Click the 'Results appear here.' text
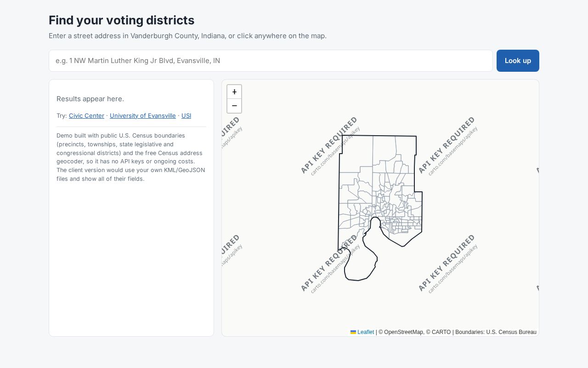This screenshot has width=588, height=368. click(90, 99)
